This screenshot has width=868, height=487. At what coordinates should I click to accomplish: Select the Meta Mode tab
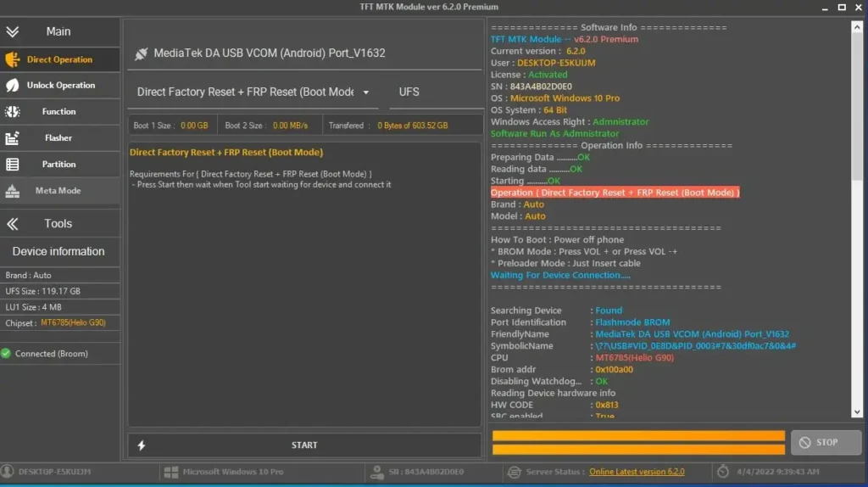pyautogui.click(x=60, y=191)
